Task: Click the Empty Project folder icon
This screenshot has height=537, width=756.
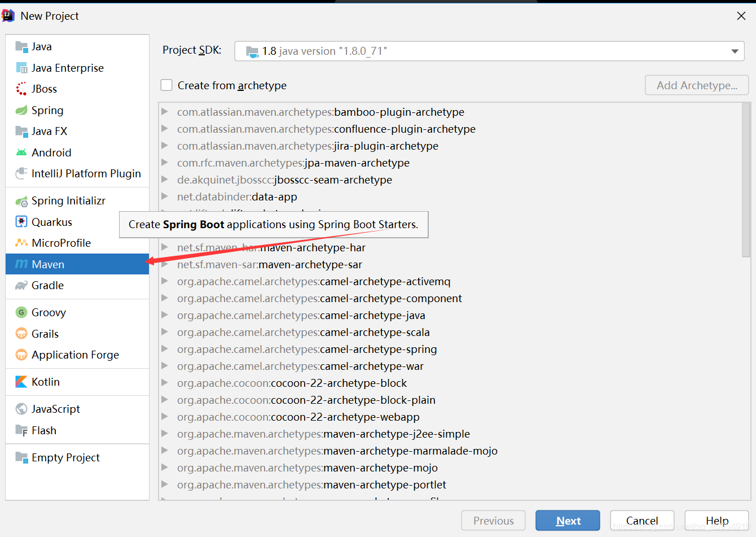Action: click(x=21, y=457)
